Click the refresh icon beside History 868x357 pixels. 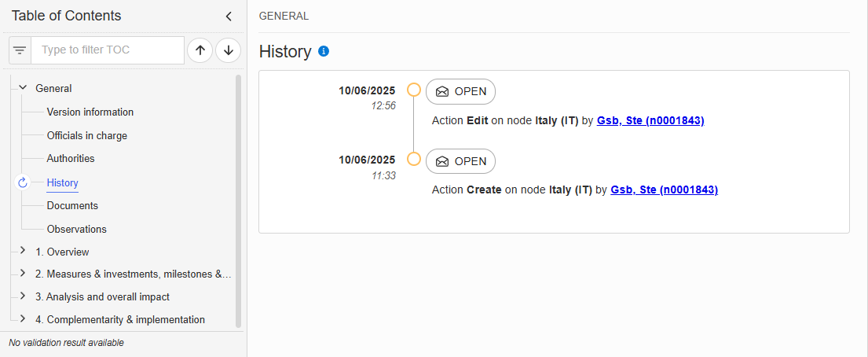click(x=23, y=182)
